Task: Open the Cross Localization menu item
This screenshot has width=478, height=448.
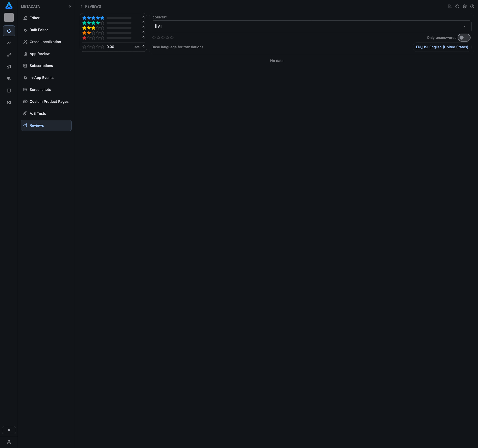Action: pyautogui.click(x=45, y=42)
